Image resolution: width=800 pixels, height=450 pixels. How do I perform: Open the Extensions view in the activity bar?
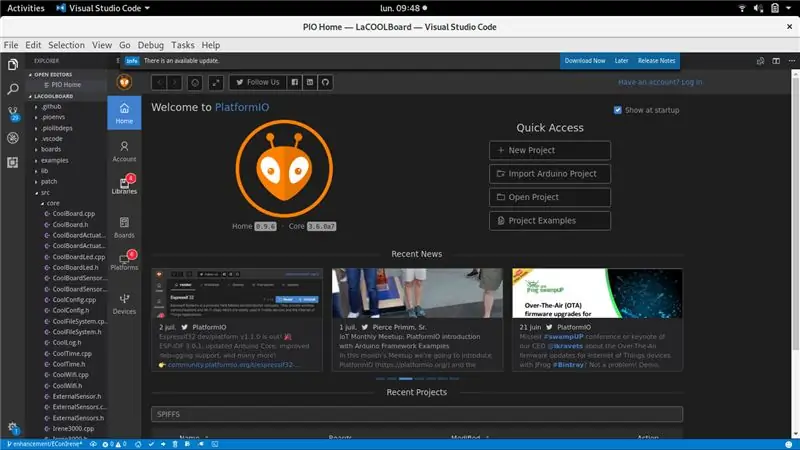[x=13, y=162]
